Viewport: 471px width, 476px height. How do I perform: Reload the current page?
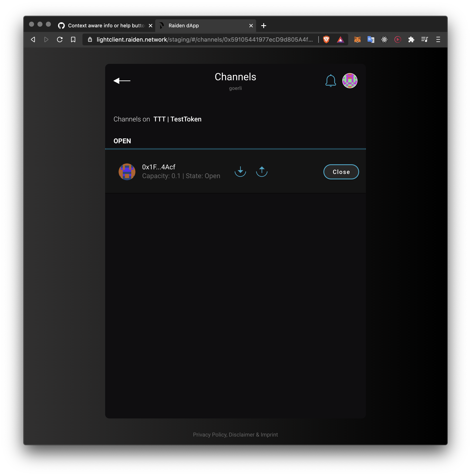(60, 39)
